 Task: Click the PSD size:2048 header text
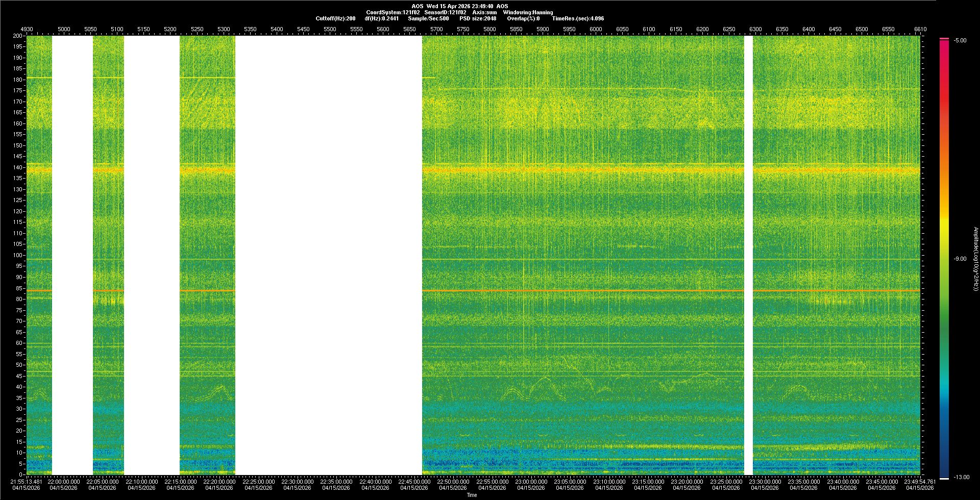click(478, 18)
